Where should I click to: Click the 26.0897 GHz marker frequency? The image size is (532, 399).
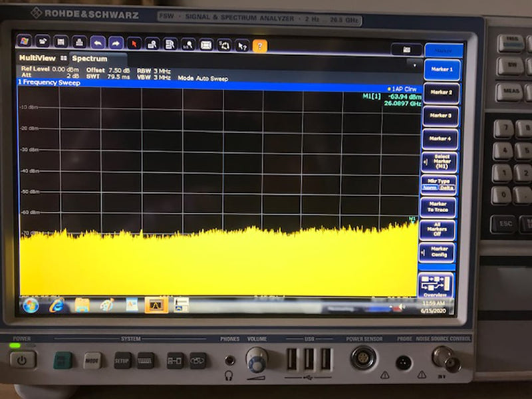click(403, 103)
